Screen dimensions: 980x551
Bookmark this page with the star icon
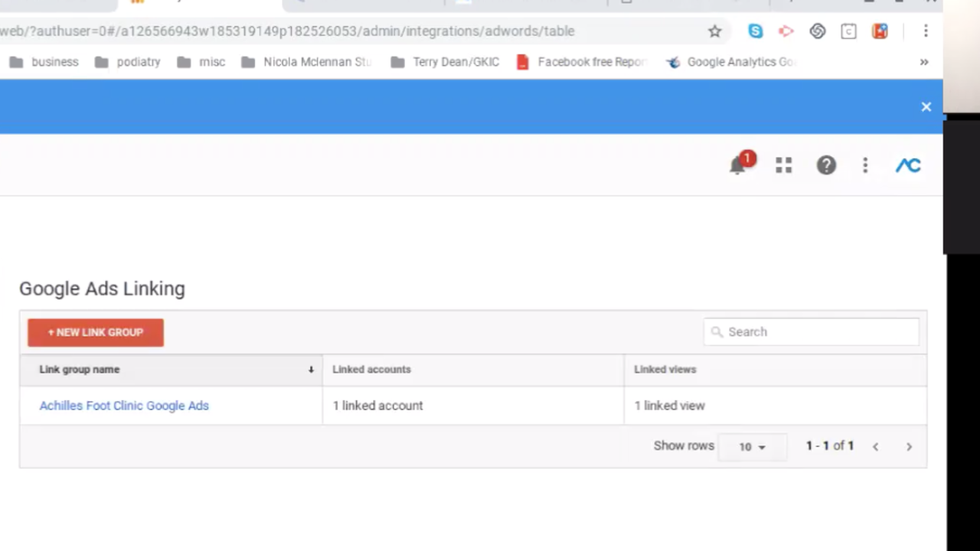point(714,31)
